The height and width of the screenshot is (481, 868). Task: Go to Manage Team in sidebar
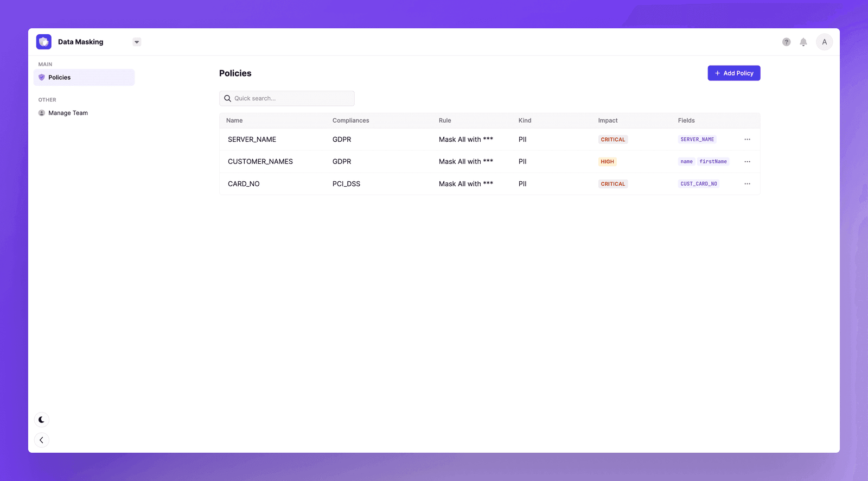click(x=68, y=113)
